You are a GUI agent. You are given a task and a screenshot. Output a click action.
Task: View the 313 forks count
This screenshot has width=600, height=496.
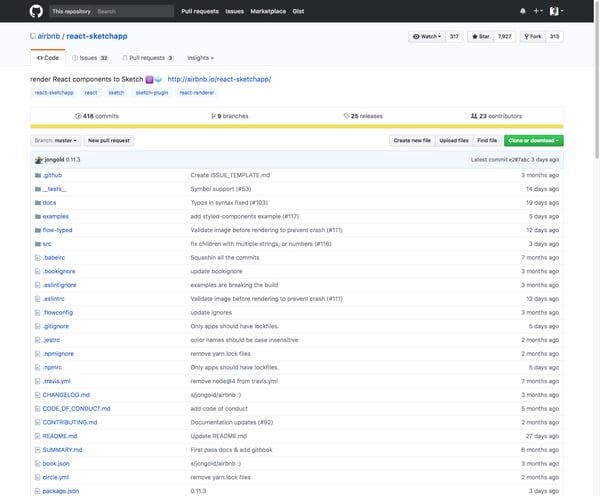(554, 36)
